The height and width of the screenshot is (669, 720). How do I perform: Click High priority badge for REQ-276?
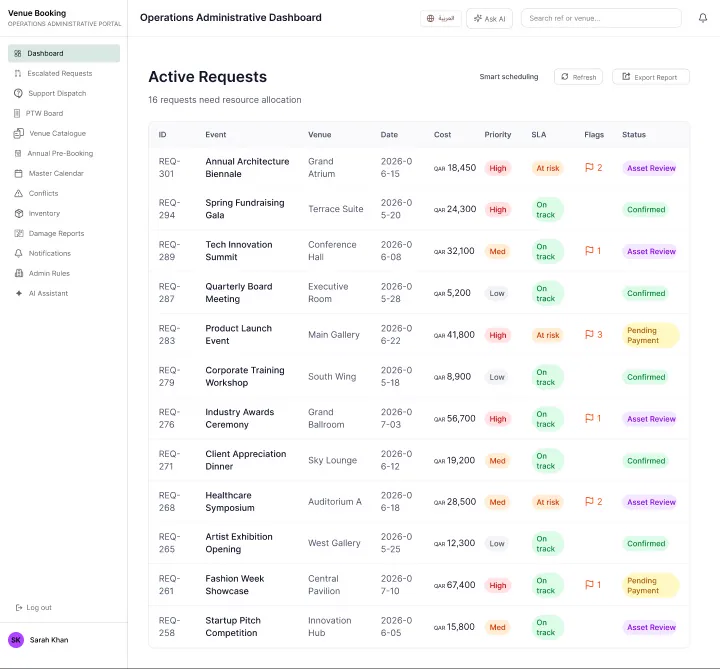coord(497,419)
